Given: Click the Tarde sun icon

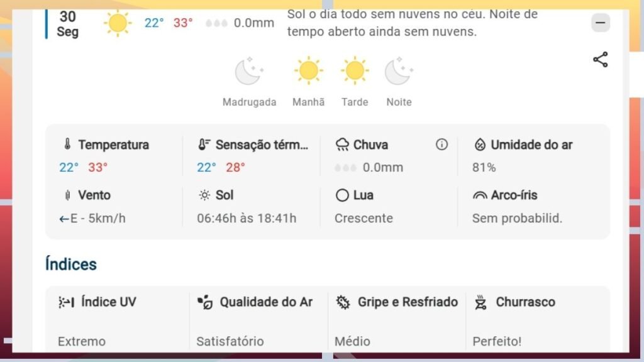Looking at the screenshot, I should [355, 71].
